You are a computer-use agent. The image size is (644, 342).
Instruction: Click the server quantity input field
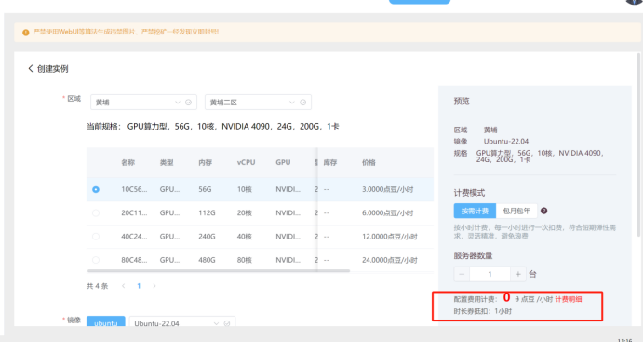[490, 274]
